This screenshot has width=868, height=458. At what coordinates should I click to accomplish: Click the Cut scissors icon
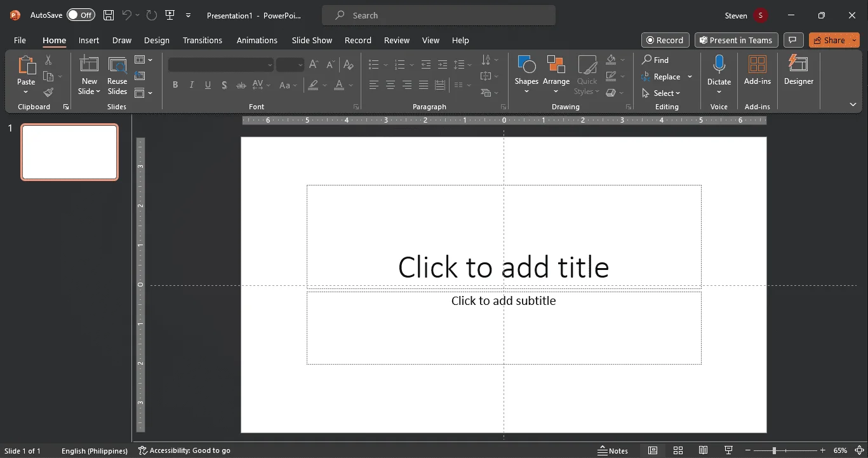48,60
